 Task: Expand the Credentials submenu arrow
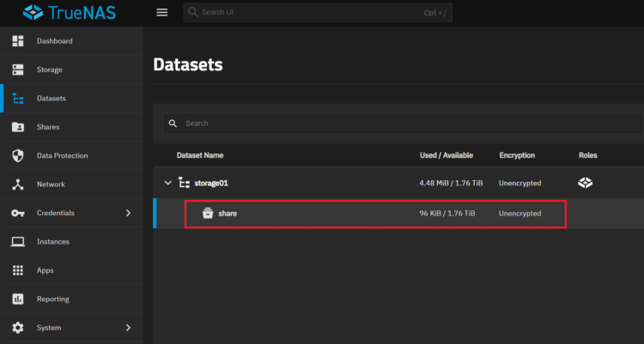pyautogui.click(x=128, y=213)
